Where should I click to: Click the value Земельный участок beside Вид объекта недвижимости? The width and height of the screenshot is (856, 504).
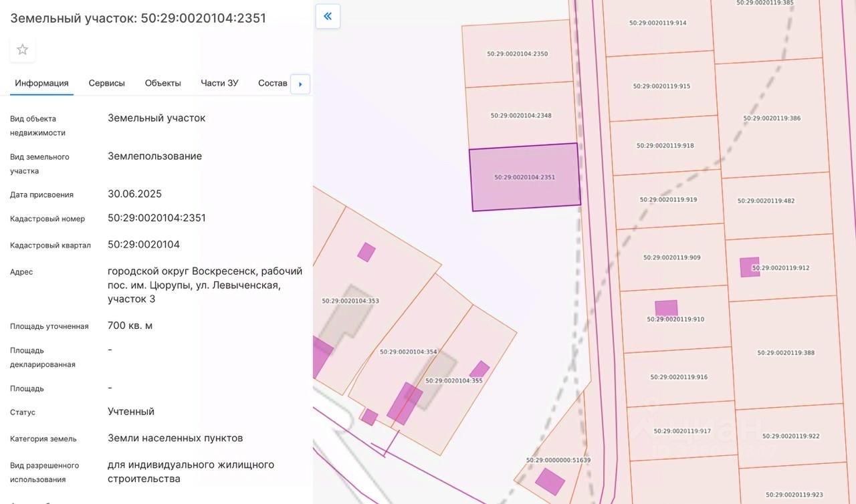(156, 118)
